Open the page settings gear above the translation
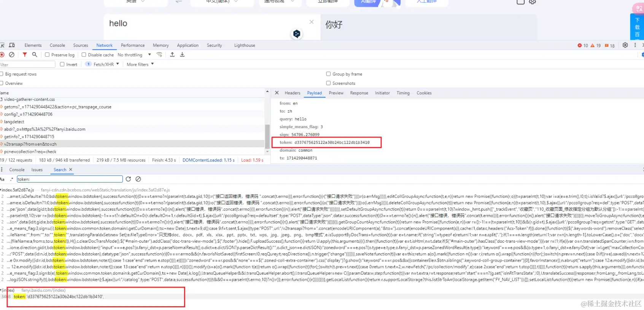The image size is (644, 310). coord(533,2)
